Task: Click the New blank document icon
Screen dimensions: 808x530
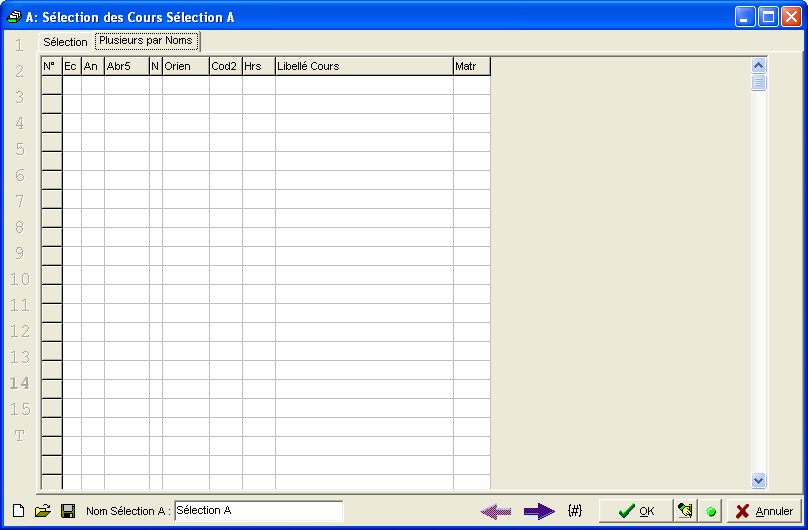Action: [x=19, y=510]
